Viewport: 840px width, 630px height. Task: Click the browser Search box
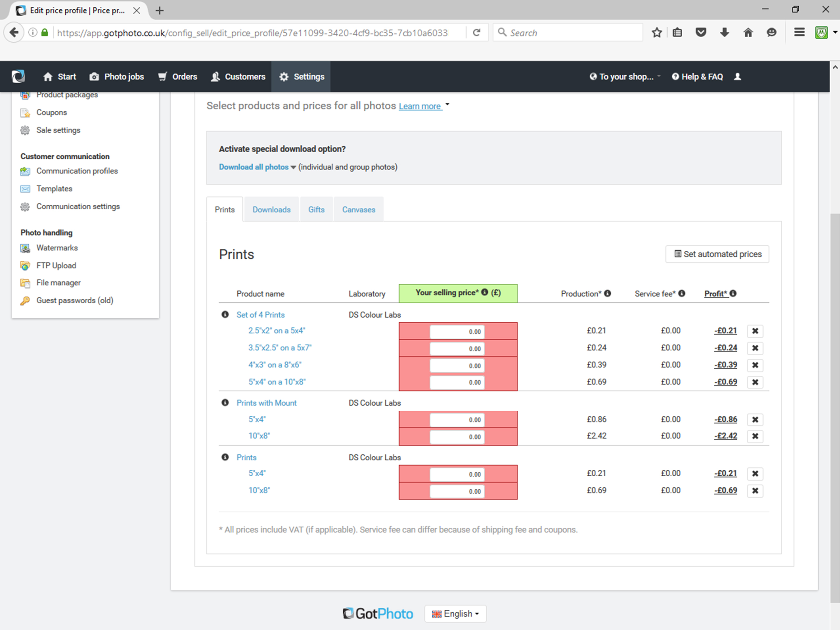[568, 33]
